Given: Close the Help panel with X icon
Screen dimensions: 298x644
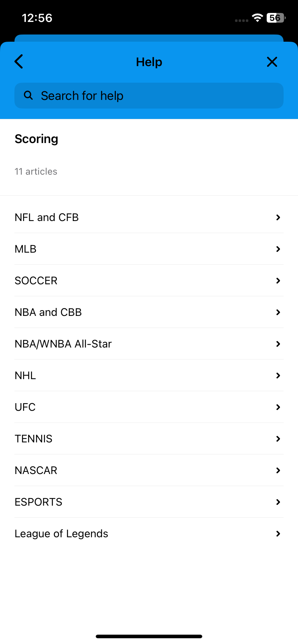Looking at the screenshot, I should tap(272, 62).
